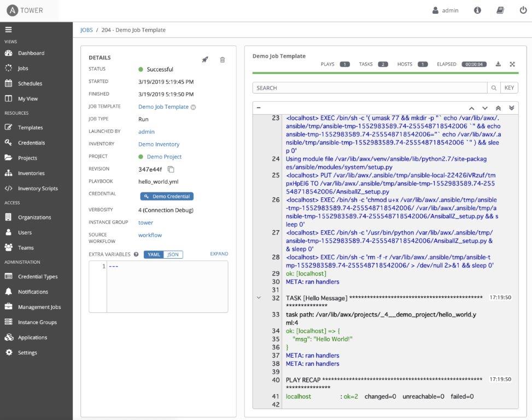Switch extra variables to YAML
Viewport: 532px width, 420px height.
pos(154,254)
